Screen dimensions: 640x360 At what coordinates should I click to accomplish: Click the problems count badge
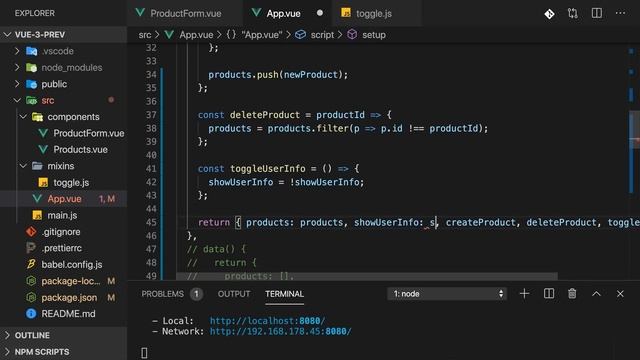coord(196,294)
